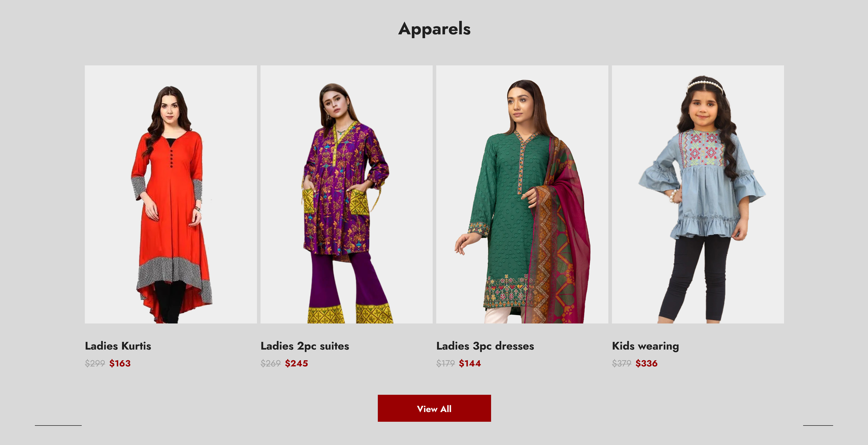Viewport: 868px width, 445px height.
Task: Click the $245 sale price
Action: (296, 363)
